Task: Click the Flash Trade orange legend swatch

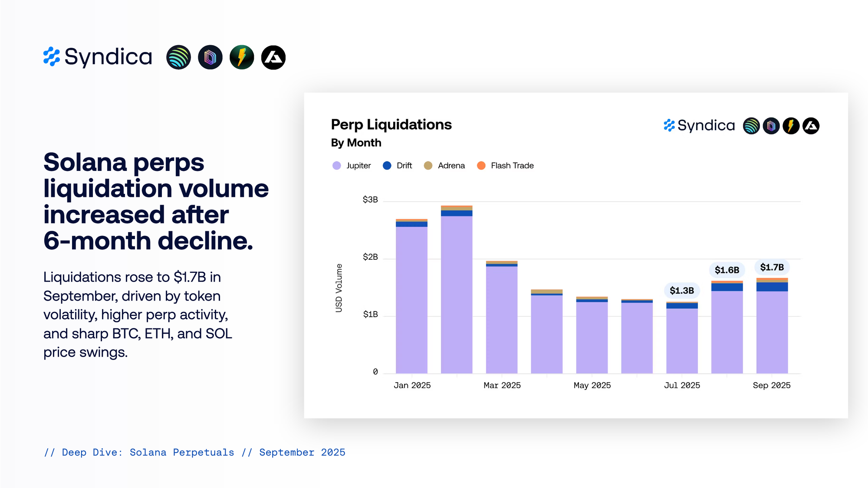Action: (x=481, y=166)
